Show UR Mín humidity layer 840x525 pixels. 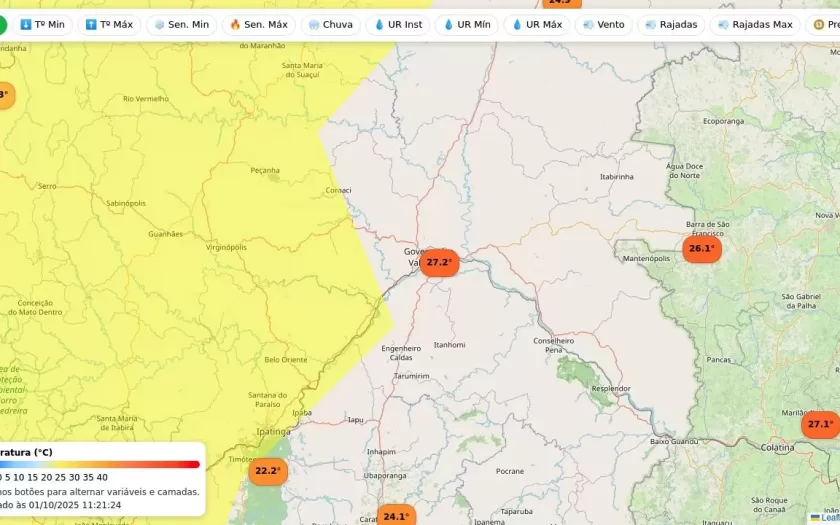point(448,24)
